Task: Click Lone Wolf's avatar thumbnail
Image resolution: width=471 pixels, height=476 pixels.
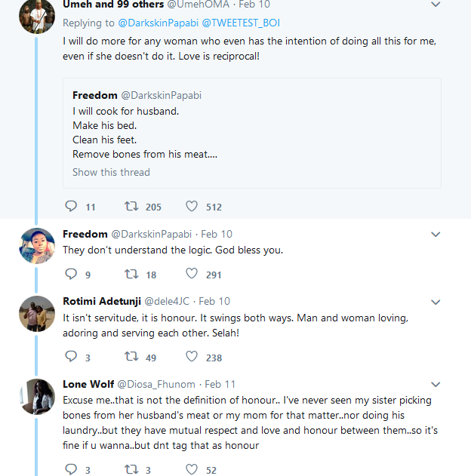Action: [x=36, y=396]
